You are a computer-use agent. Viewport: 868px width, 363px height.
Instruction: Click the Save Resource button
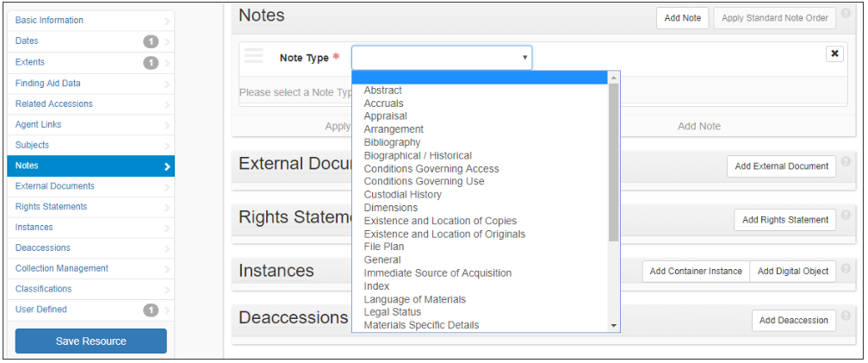90,341
